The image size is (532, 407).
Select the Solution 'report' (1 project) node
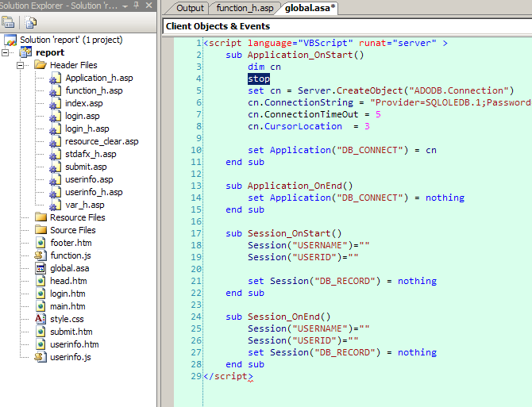click(71, 40)
